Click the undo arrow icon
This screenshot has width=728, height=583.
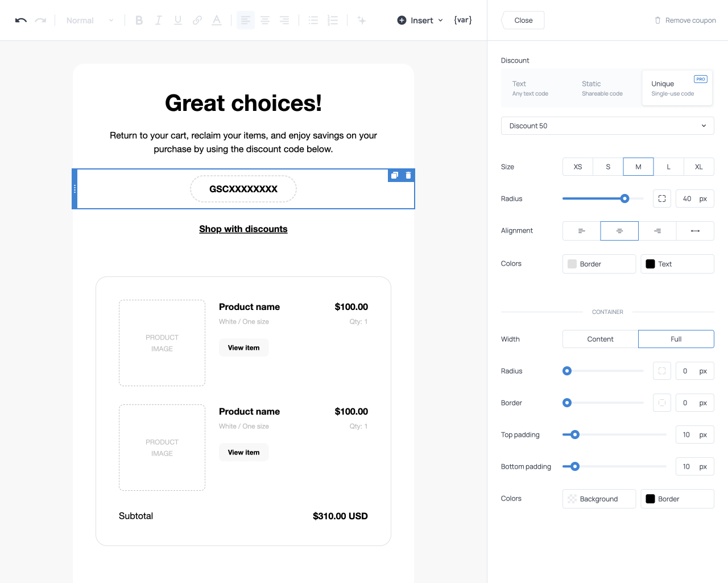(21, 20)
